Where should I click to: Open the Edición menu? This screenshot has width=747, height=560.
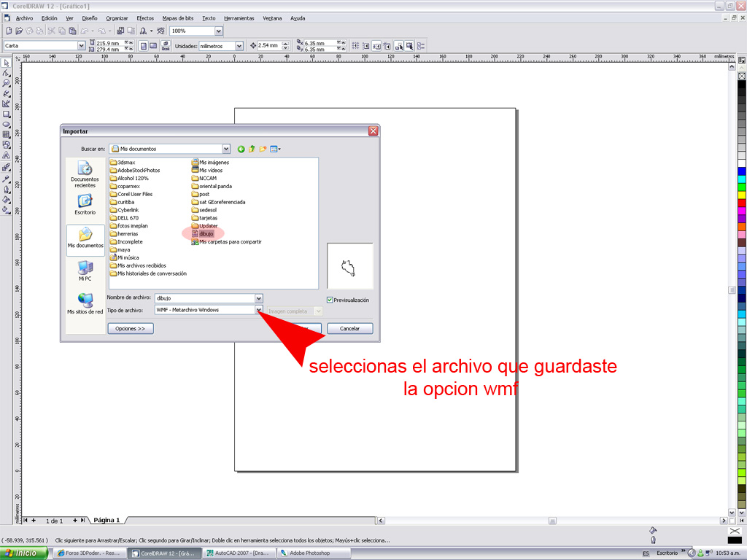pos(49,18)
